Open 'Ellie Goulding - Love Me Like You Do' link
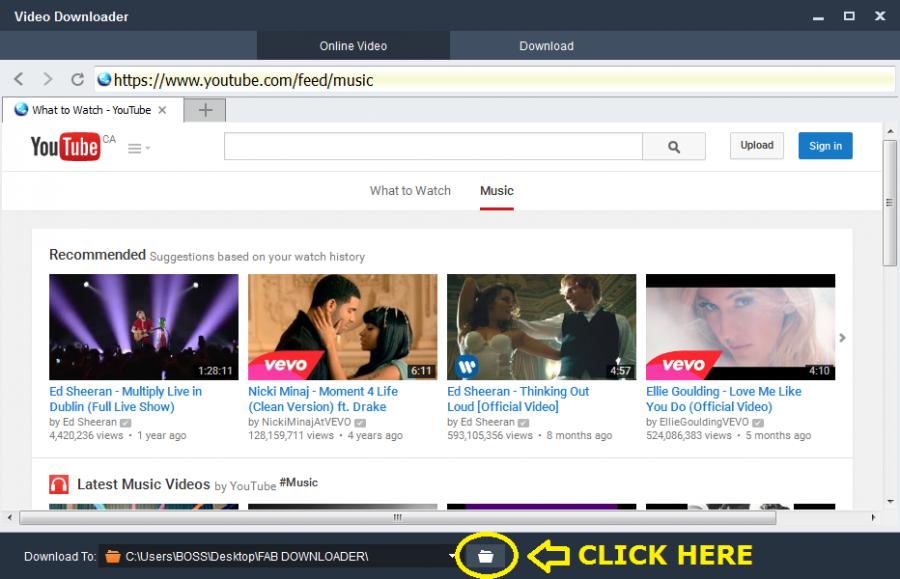The height and width of the screenshot is (579, 900). point(724,399)
